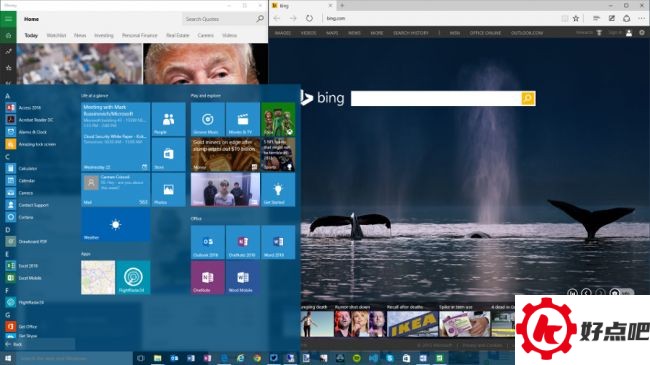Viewport: 650px width, 365px height.
Task: Jump to letter E header in app list
Action: (7, 254)
